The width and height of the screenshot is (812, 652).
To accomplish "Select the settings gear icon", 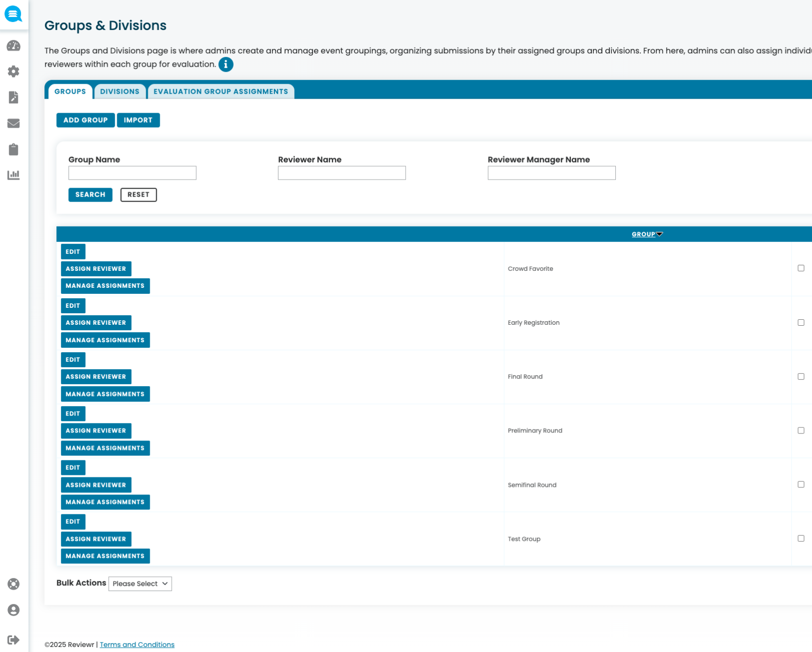I will [13, 71].
